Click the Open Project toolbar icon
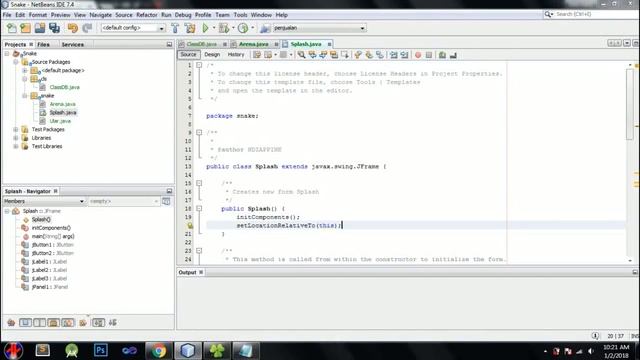The height and width of the screenshot is (360, 640). pyautogui.click(x=40, y=28)
